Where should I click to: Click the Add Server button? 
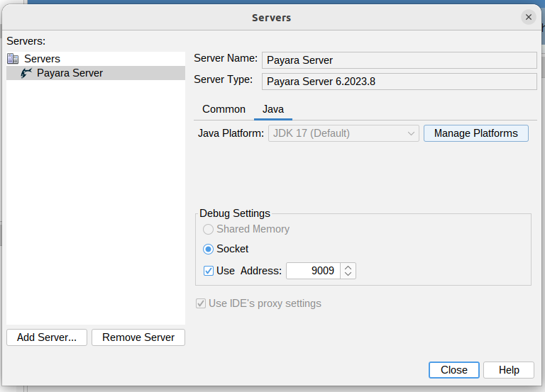[47, 337]
